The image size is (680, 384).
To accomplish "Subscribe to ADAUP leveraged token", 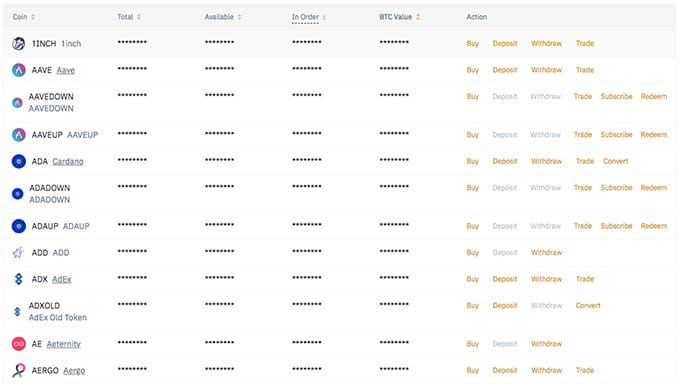I will (x=616, y=226).
